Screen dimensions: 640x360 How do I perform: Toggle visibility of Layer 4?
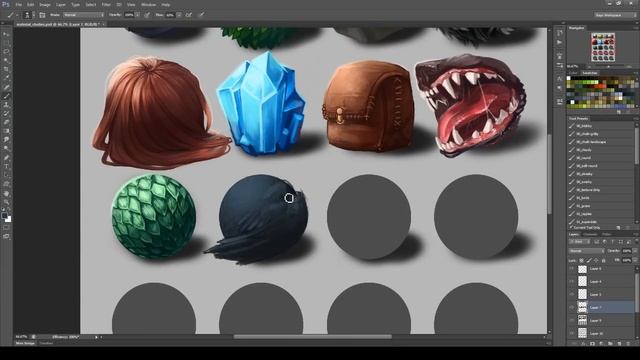tap(572, 282)
